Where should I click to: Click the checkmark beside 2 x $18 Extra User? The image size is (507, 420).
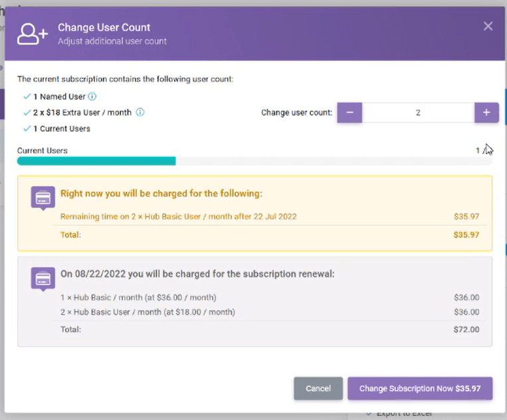pyautogui.click(x=27, y=112)
